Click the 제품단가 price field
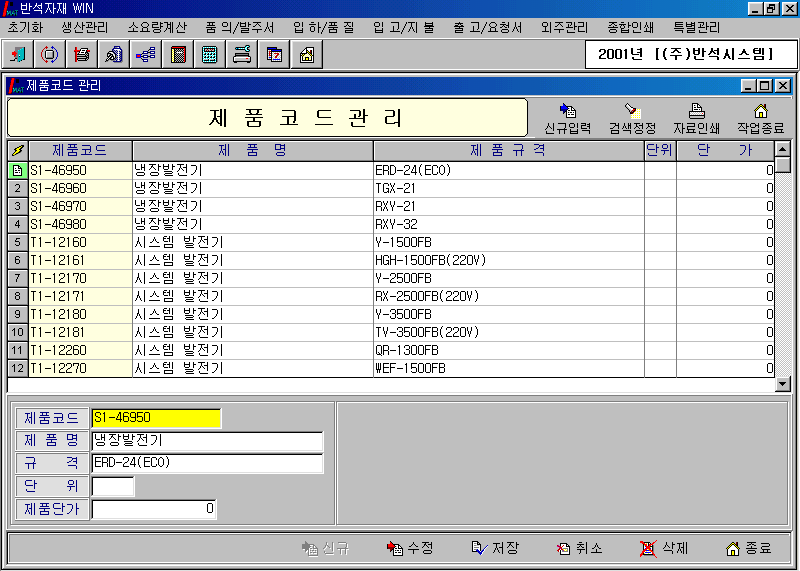The width and height of the screenshot is (800, 571). (x=154, y=509)
